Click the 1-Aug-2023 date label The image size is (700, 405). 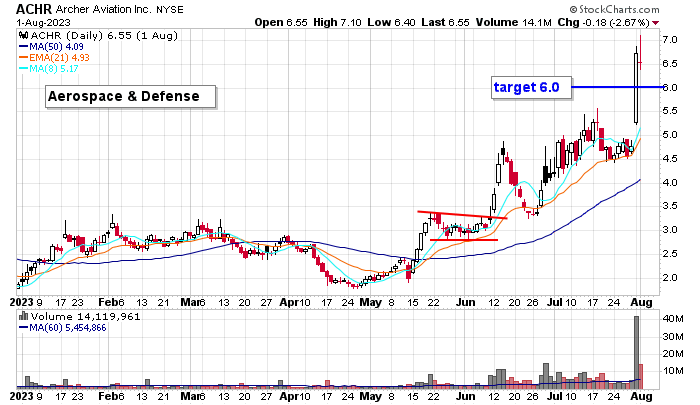point(43,22)
